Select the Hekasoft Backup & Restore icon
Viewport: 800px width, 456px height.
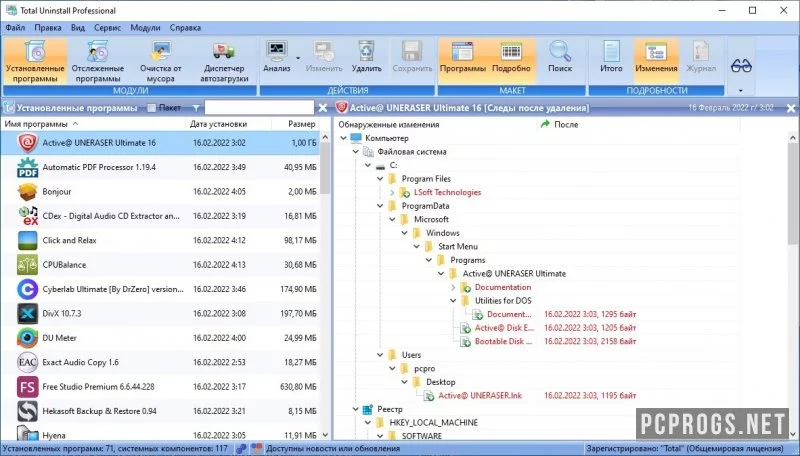click(x=28, y=411)
